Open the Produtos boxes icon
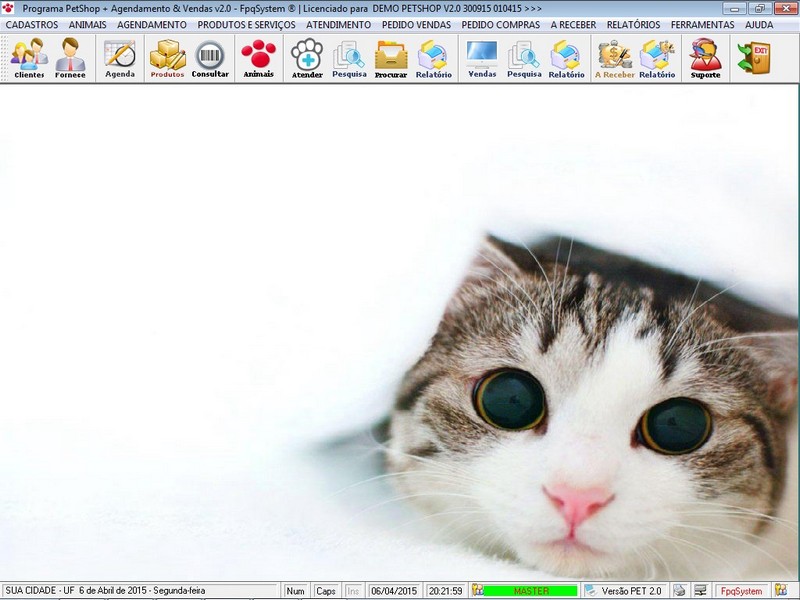The height and width of the screenshot is (600, 800). [x=167, y=58]
